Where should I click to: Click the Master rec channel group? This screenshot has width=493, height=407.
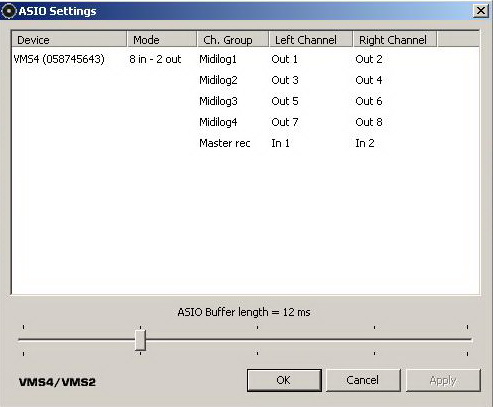tap(225, 143)
